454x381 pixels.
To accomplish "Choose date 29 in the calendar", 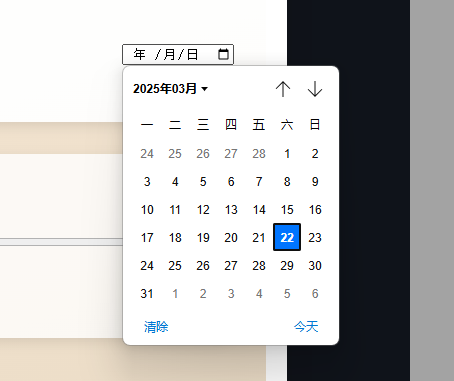I will pyautogui.click(x=287, y=266).
